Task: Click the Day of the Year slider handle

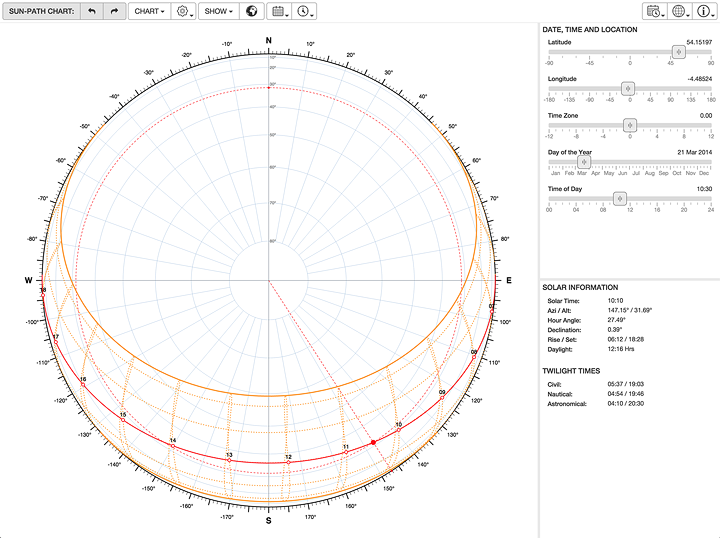Action: point(584,162)
